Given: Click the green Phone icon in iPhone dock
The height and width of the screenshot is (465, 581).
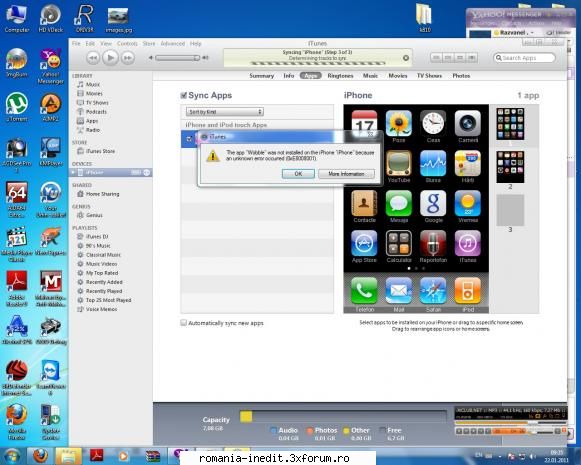Looking at the screenshot, I should pyautogui.click(x=364, y=291).
